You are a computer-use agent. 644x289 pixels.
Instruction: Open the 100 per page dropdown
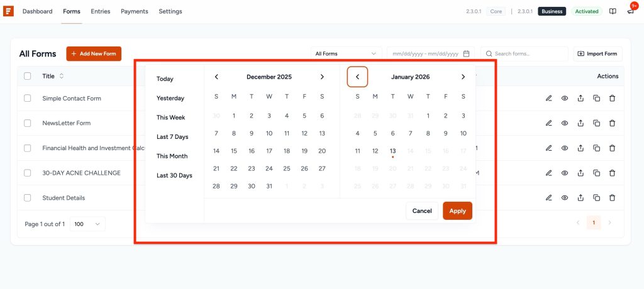pos(87,224)
